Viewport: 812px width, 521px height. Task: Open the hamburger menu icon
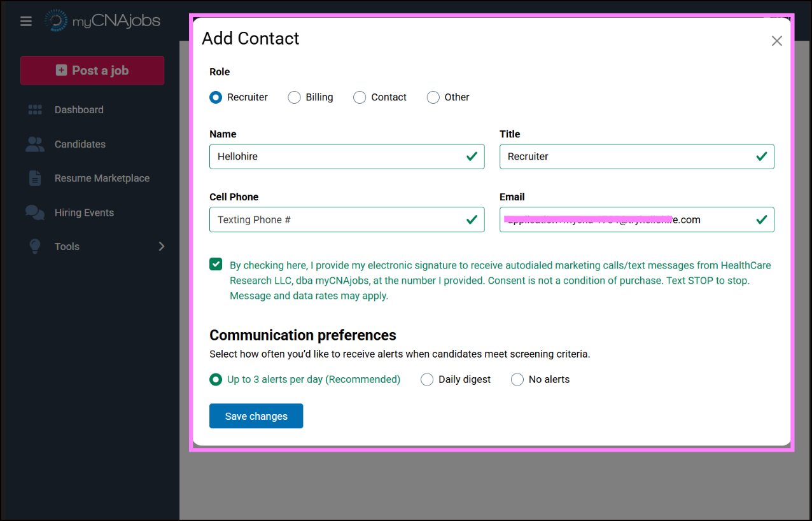[26, 21]
